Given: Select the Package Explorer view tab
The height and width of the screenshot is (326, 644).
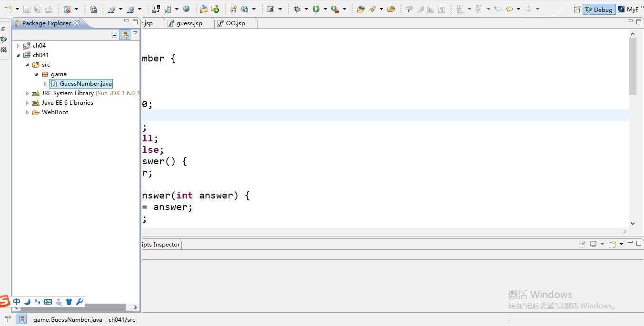Looking at the screenshot, I should pyautogui.click(x=46, y=23).
